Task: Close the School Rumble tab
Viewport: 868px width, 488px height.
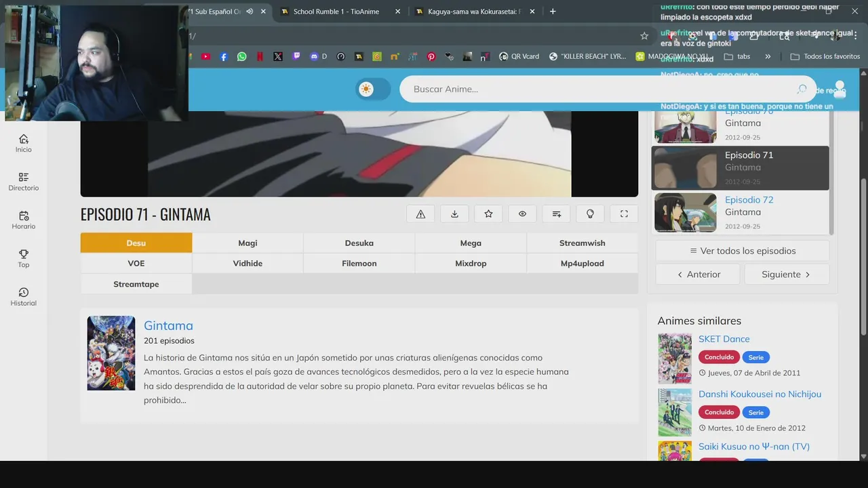Action: [397, 12]
